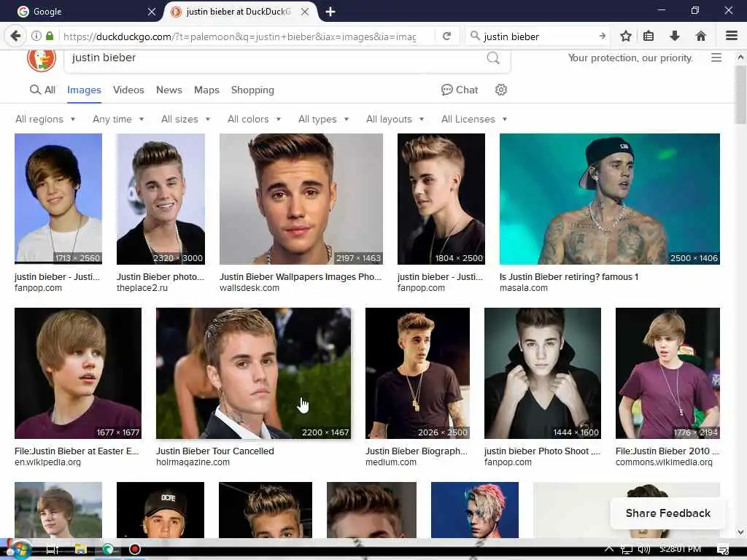Viewport: 747px width, 560px height.
Task: Go back using the browser back arrow
Action: pyautogui.click(x=15, y=36)
